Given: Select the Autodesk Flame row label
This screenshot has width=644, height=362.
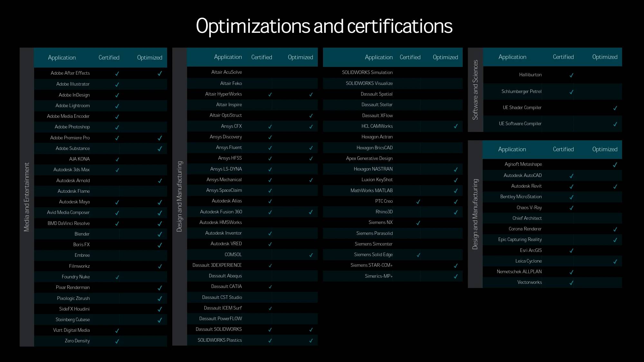Looking at the screenshot, I should [x=73, y=191].
